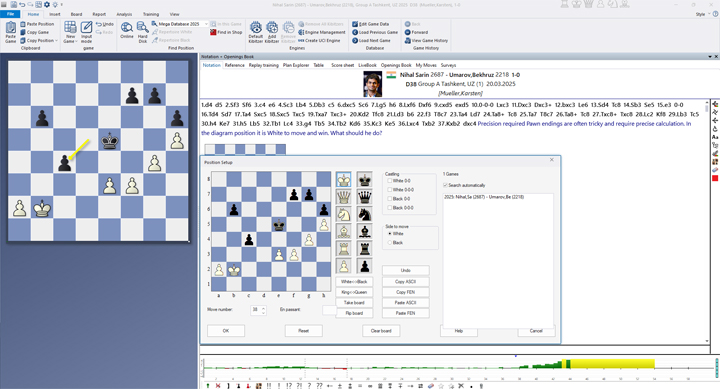Switch to the Openings Book notation tab

pos(396,65)
